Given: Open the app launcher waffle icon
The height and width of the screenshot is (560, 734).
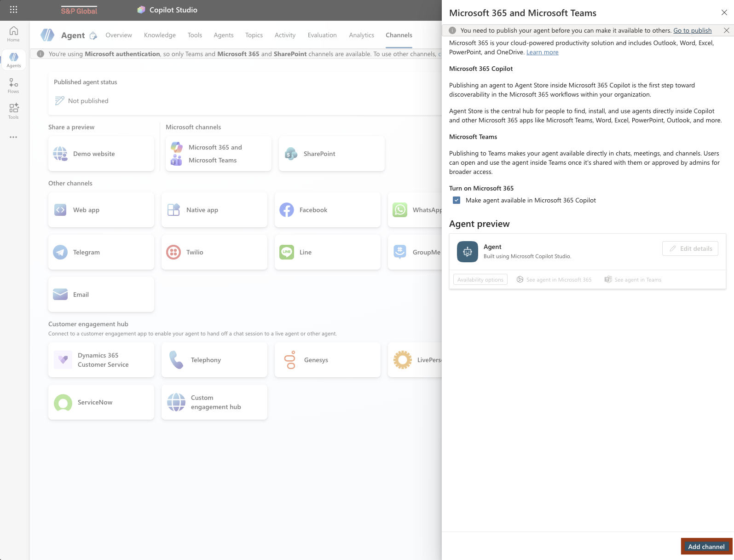Looking at the screenshot, I should (x=13, y=10).
